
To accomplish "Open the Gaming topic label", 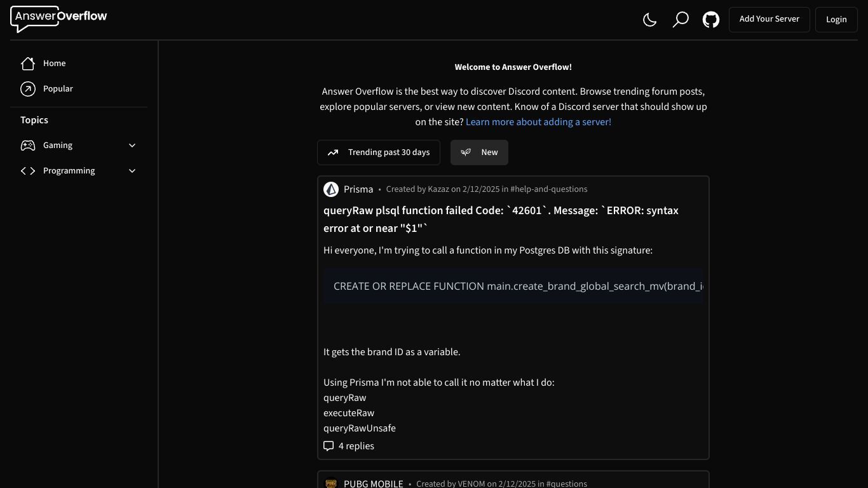I will [58, 146].
